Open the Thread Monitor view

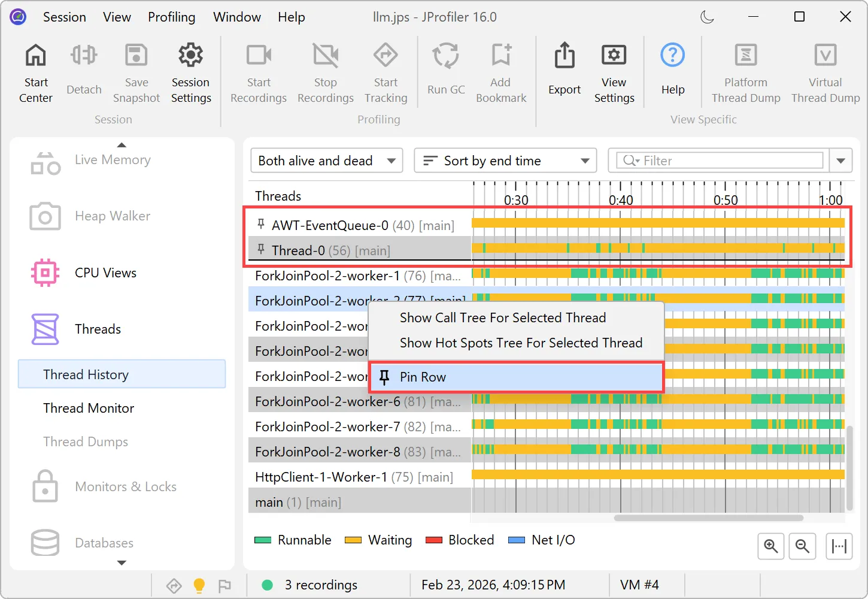(x=89, y=408)
